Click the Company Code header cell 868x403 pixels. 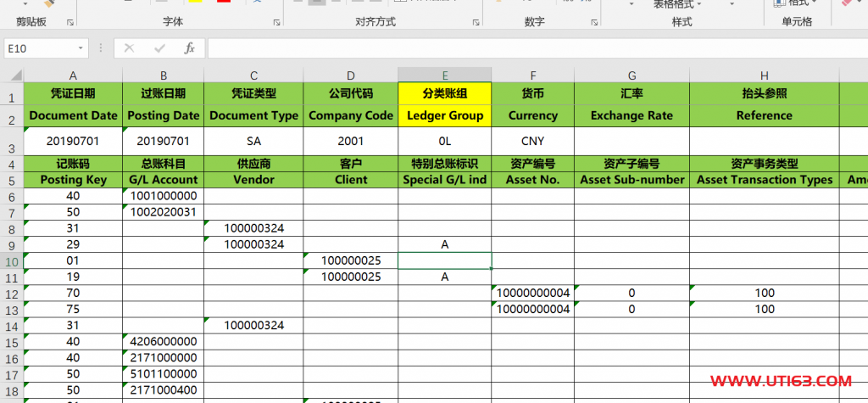pyautogui.click(x=351, y=116)
